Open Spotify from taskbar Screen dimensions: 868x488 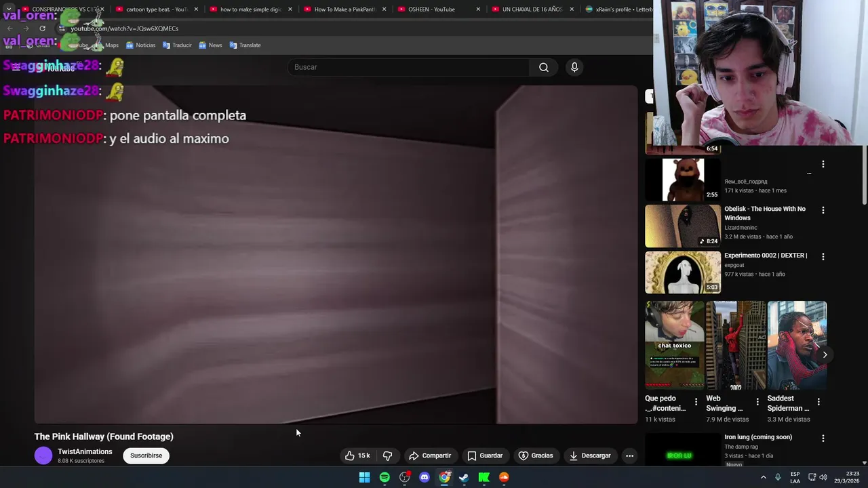(x=384, y=477)
